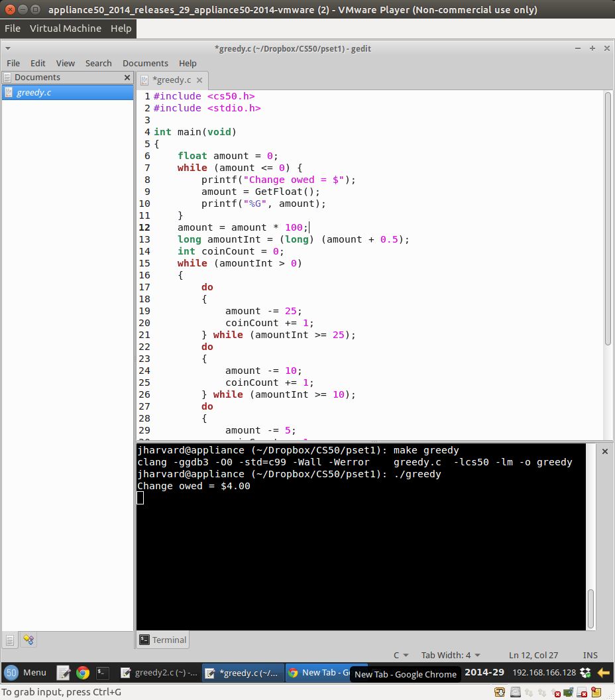Click the 'float amount = 0;' line
The image size is (615, 700).
227,156
